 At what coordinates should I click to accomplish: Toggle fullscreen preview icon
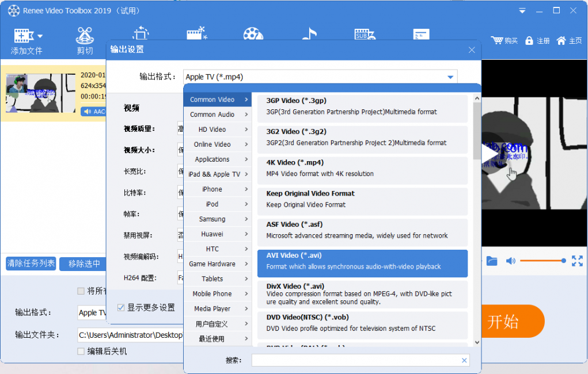(577, 261)
